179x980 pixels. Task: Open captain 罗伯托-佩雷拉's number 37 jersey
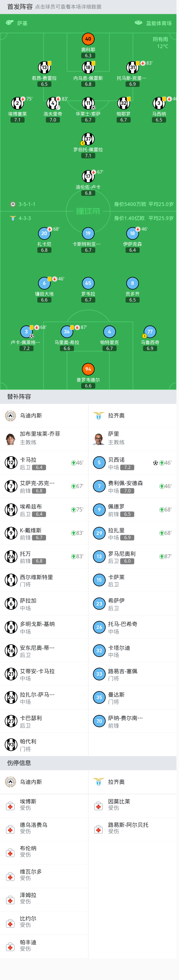coord(88,139)
